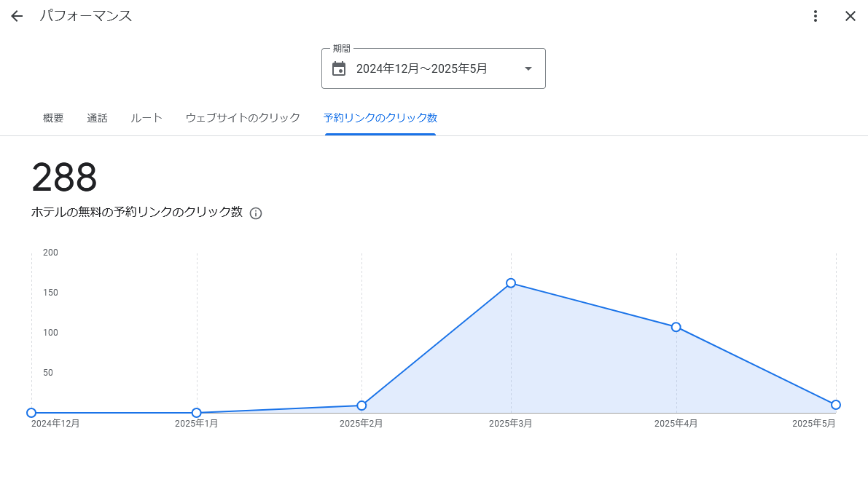
Task: Click the 2025年4月 data point on chart
Action: click(x=676, y=327)
